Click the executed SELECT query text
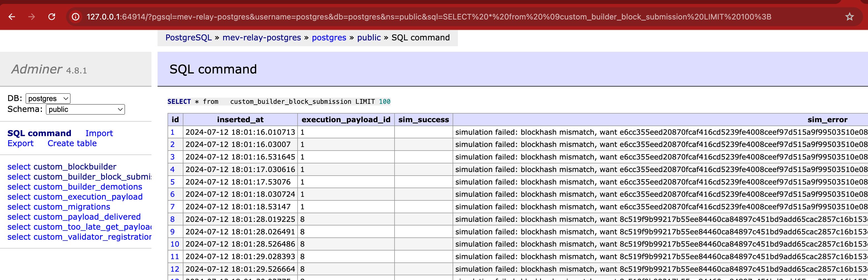 coord(279,102)
